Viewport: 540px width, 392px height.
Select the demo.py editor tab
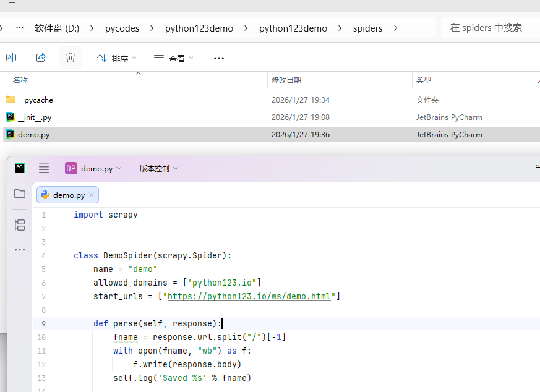[x=68, y=195]
